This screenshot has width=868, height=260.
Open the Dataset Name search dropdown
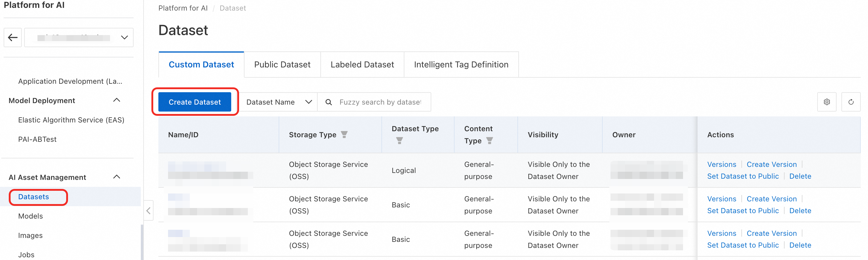coord(279,102)
